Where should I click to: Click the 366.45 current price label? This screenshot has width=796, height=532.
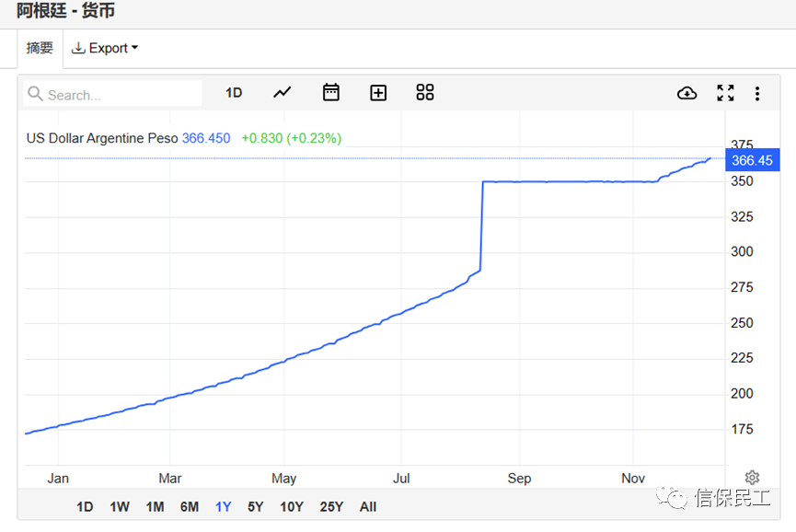[x=753, y=160]
